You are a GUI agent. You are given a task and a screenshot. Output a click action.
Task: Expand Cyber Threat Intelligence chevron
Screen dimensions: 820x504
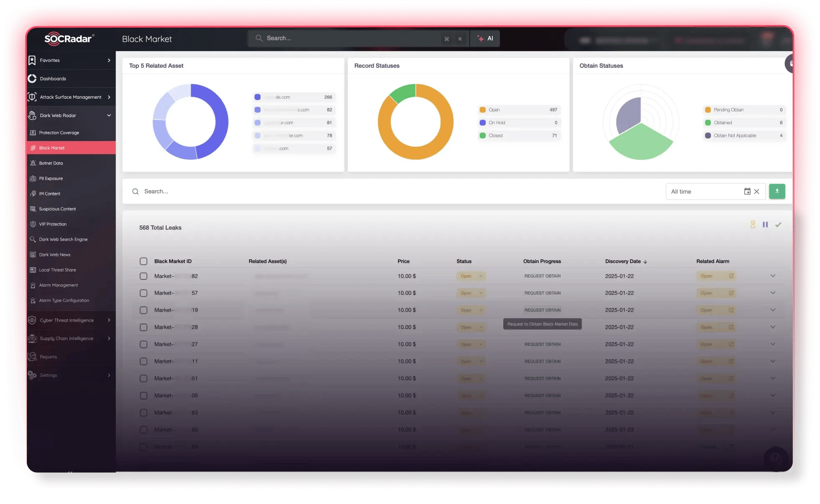(109, 320)
